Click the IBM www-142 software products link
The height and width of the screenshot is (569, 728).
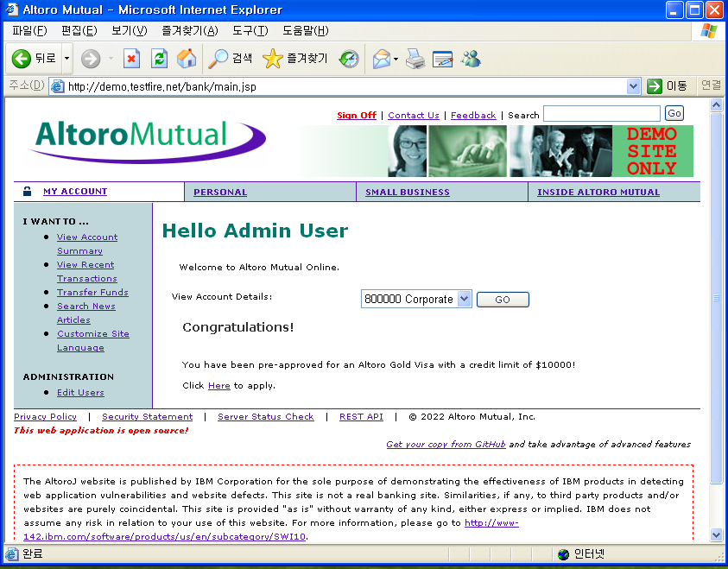[271, 529]
